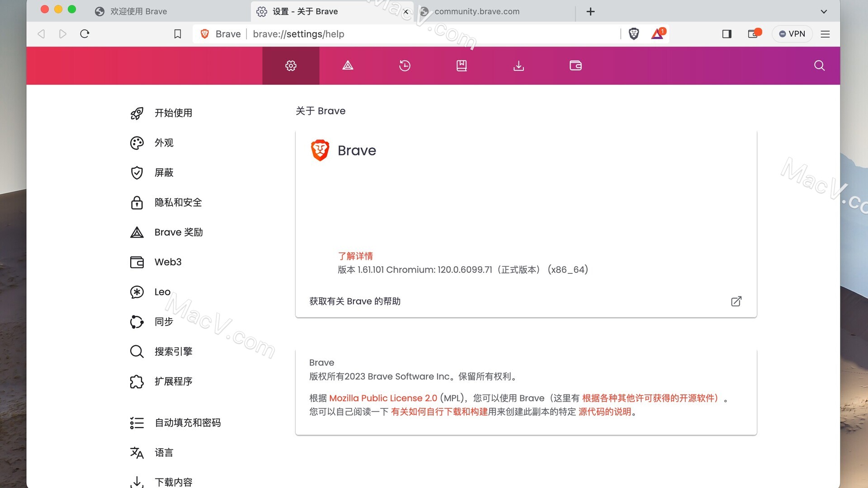Open Downloads arrow icon in pink toolbar
This screenshot has width=868, height=488.
click(x=519, y=66)
